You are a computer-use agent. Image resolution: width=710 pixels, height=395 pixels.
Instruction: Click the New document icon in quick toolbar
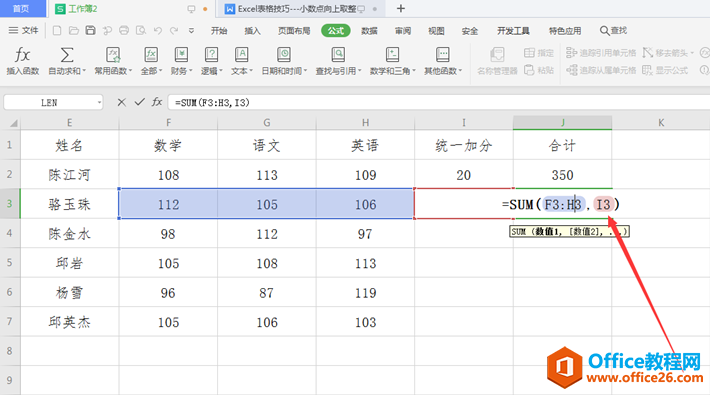(x=57, y=30)
